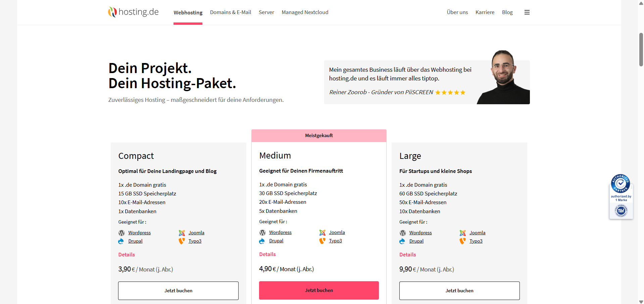Click the Typo3 icon in Compact plan
The height and width of the screenshot is (304, 644).
coord(182,241)
